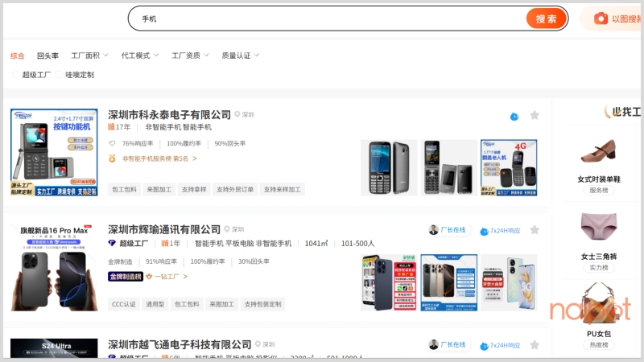Screen dimensions: 644x362
Task: Open the 旗舰新品16 Pro Max product thumbnail
Action: 54,267
